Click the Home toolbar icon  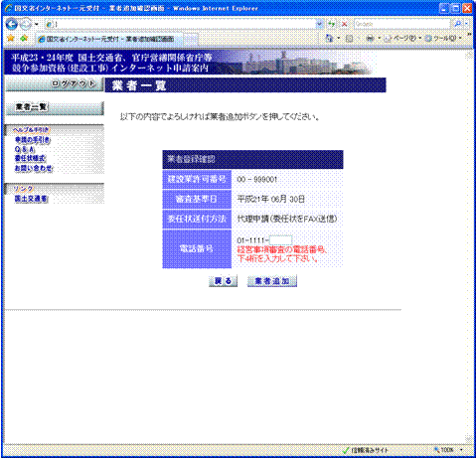[329, 39]
